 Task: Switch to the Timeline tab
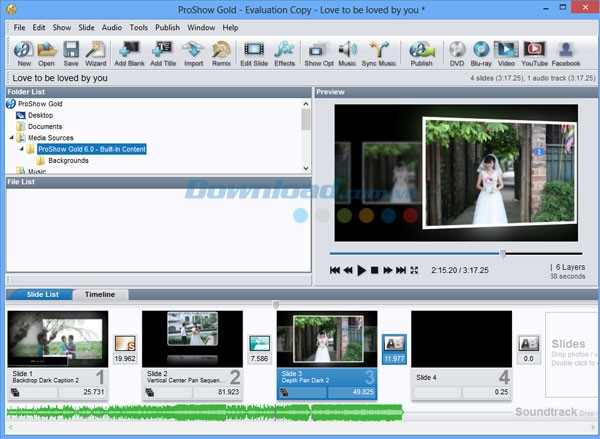click(x=99, y=294)
